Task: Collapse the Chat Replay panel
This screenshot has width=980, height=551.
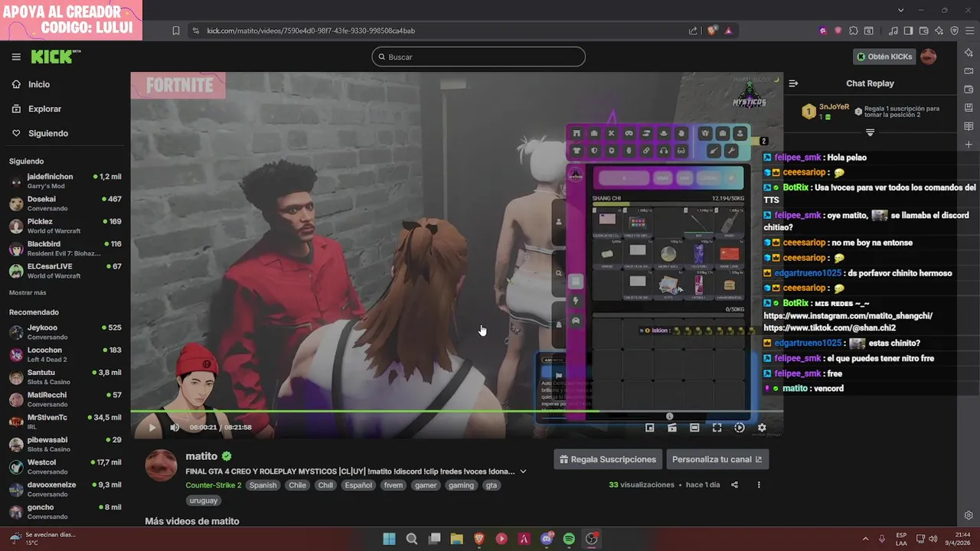Action: [793, 83]
